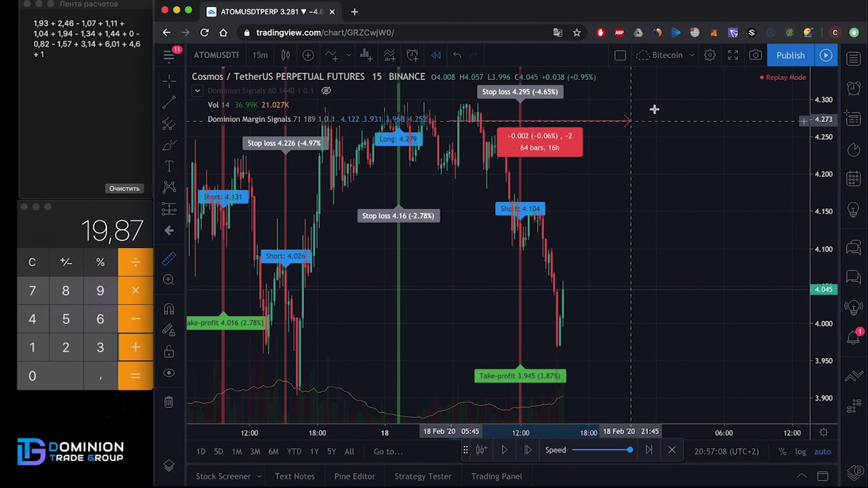Open the prediction and measurement tools

[x=169, y=209]
